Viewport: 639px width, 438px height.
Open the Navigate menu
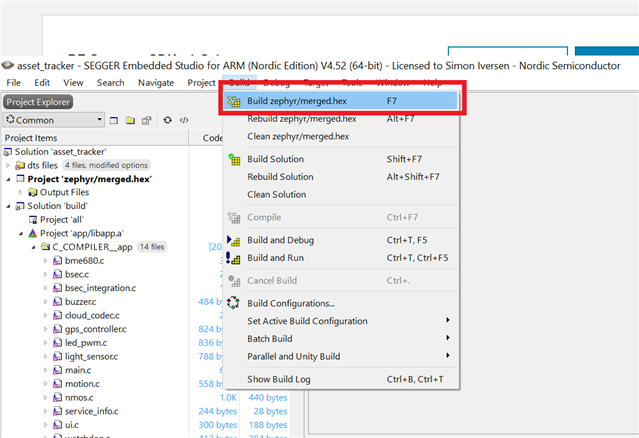click(x=156, y=83)
